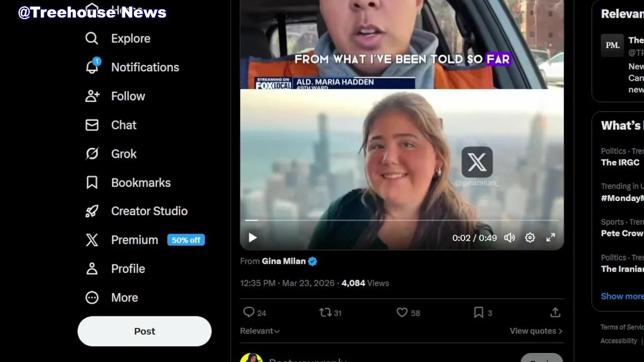Open the Bookmarks sidebar item
The width and height of the screenshot is (644, 362).
[x=128, y=183]
